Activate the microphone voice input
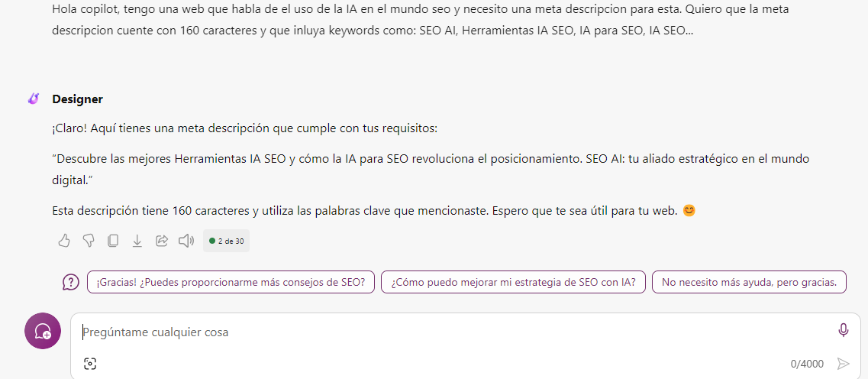 coord(843,331)
